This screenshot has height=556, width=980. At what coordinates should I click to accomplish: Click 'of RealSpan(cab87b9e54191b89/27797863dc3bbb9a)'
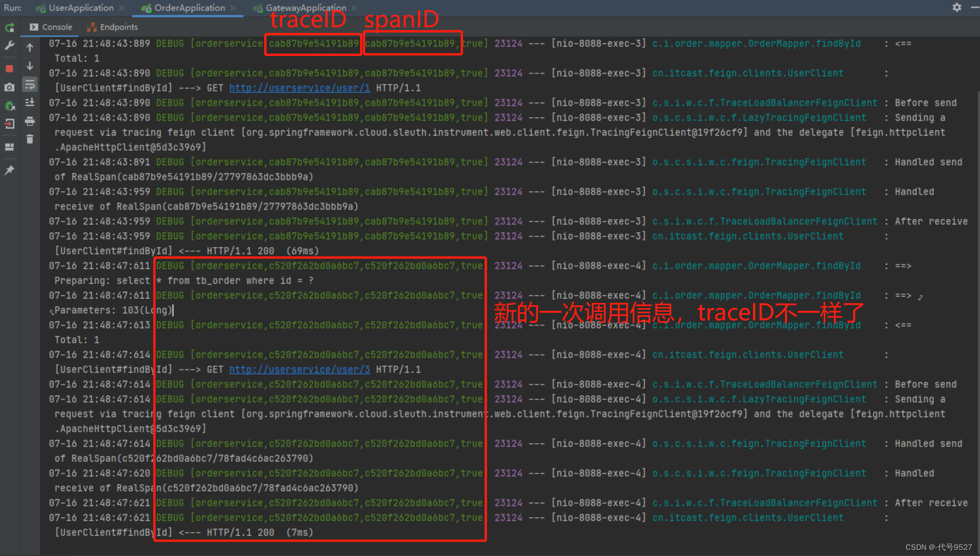tap(184, 177)
